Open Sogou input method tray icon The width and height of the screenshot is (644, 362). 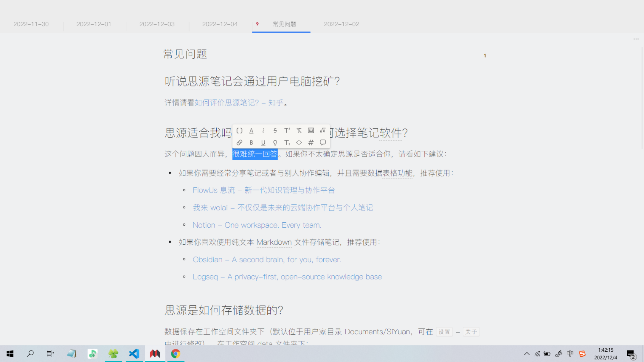point(582,354)
